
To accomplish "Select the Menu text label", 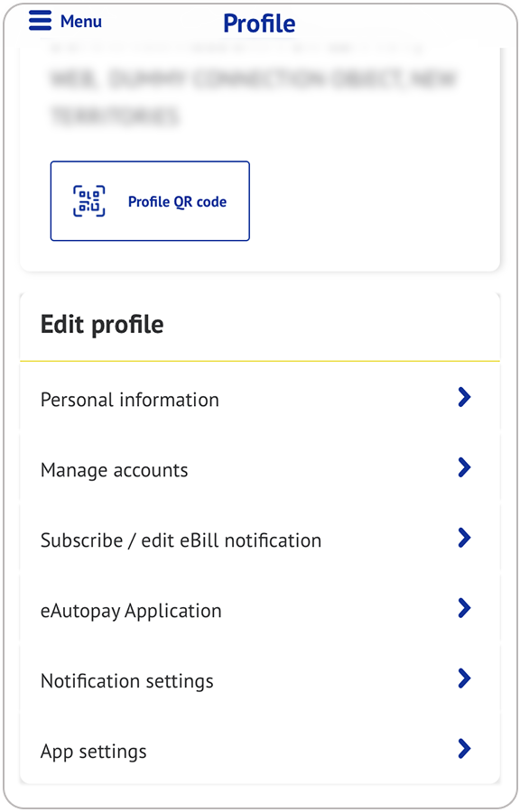I will coord(80,22).
